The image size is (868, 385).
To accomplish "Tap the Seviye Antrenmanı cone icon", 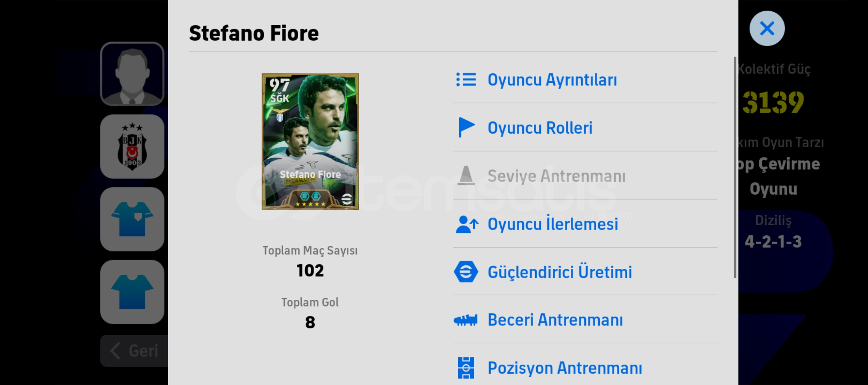I will 466,175.
